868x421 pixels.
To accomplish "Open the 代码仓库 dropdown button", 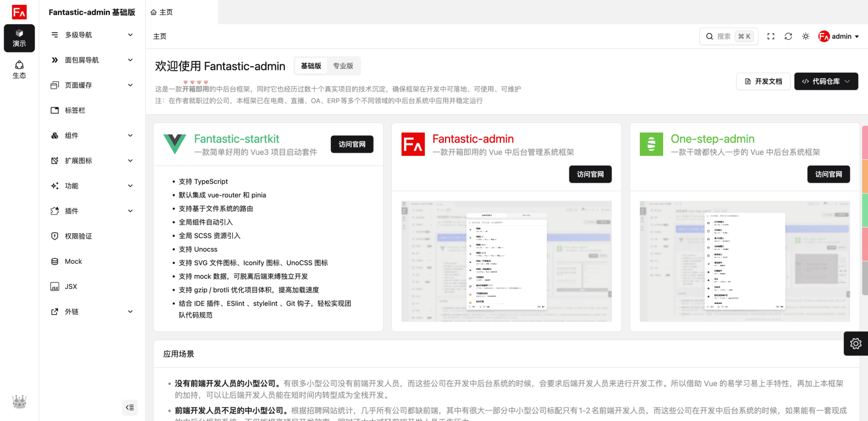I will coord(826,81).
